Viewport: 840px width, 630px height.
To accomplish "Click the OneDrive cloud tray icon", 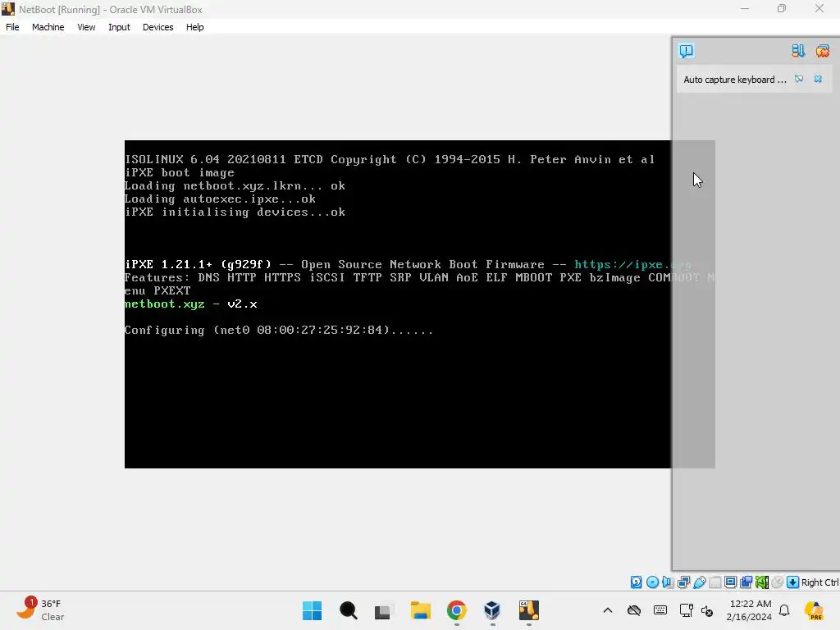I will (634, 610).
